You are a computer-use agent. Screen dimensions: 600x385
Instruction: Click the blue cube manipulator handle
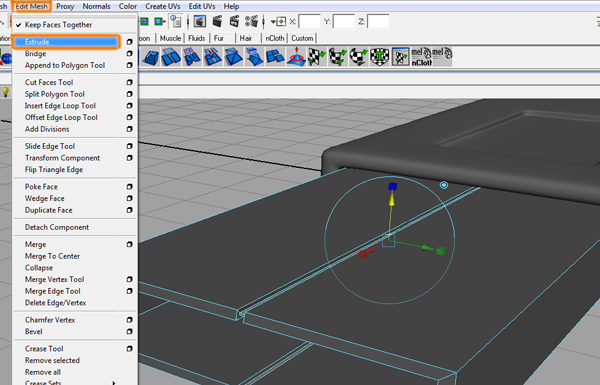coord(392,186)
